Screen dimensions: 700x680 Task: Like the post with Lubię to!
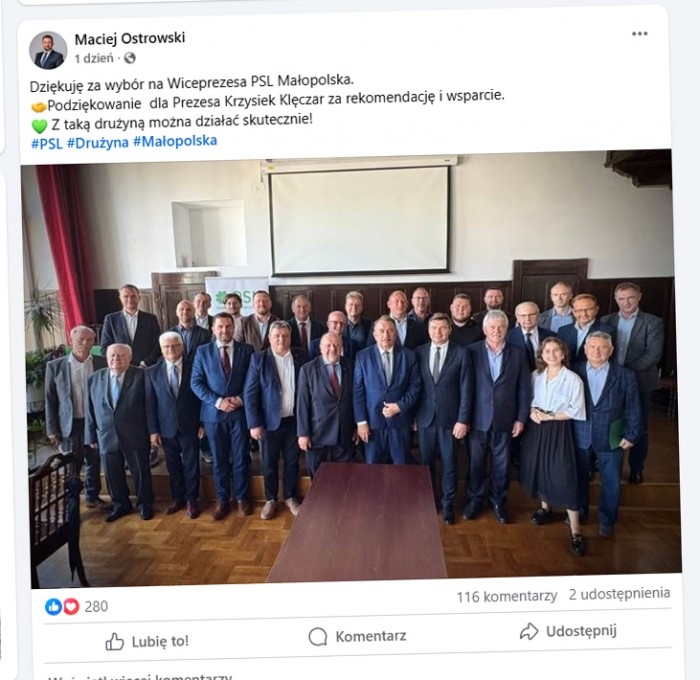(x=147, y=642)
